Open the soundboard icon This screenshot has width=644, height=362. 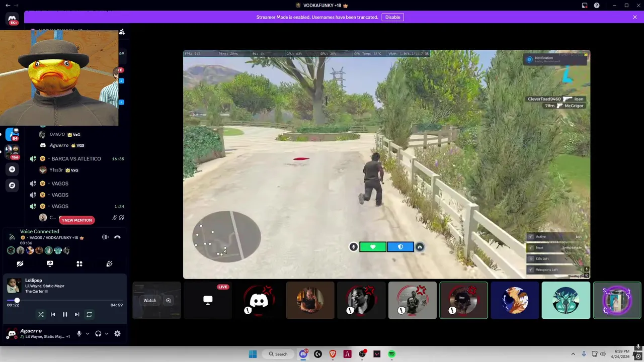109,264
